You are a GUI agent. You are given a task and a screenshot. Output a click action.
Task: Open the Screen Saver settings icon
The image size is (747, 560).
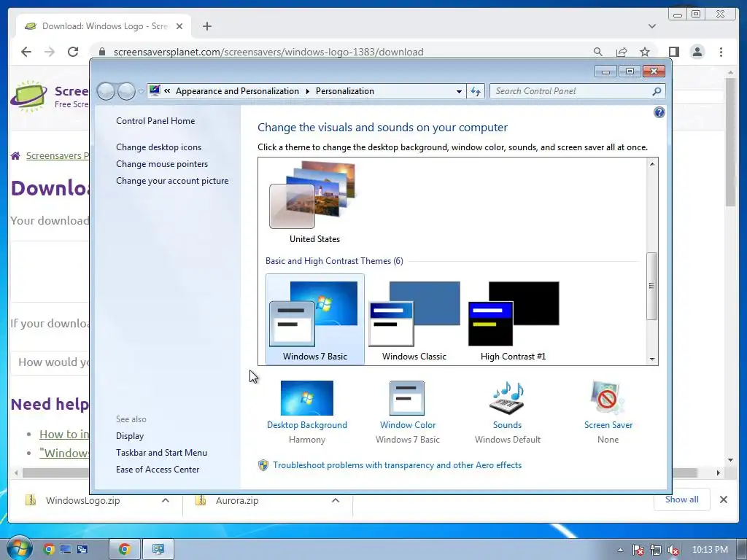pos(608,398)
